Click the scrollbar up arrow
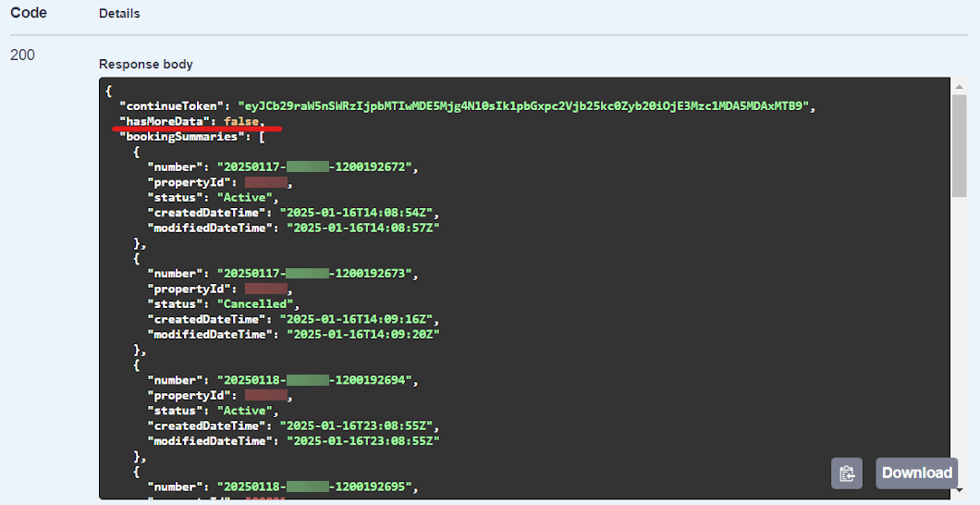This screenshot has width=980, height=505. (958, 86)
